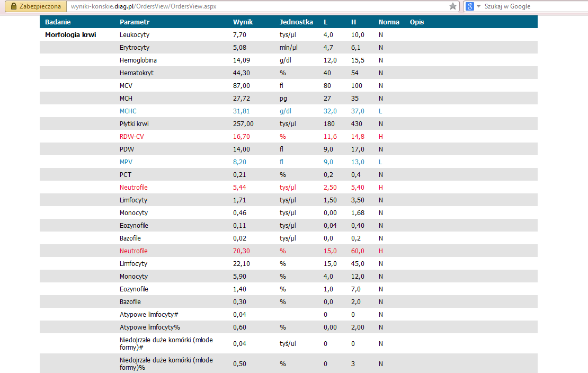The height and width of the screenshot is (373, 588).
Task: Click the Hematokryt result 44,30
Action: click(x=242, y=73)
